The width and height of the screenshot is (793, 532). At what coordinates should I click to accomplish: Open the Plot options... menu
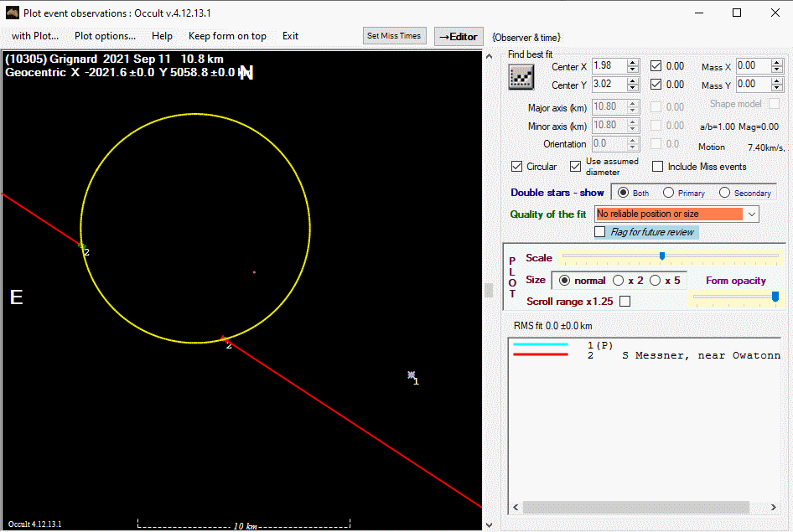pos(105,36)
